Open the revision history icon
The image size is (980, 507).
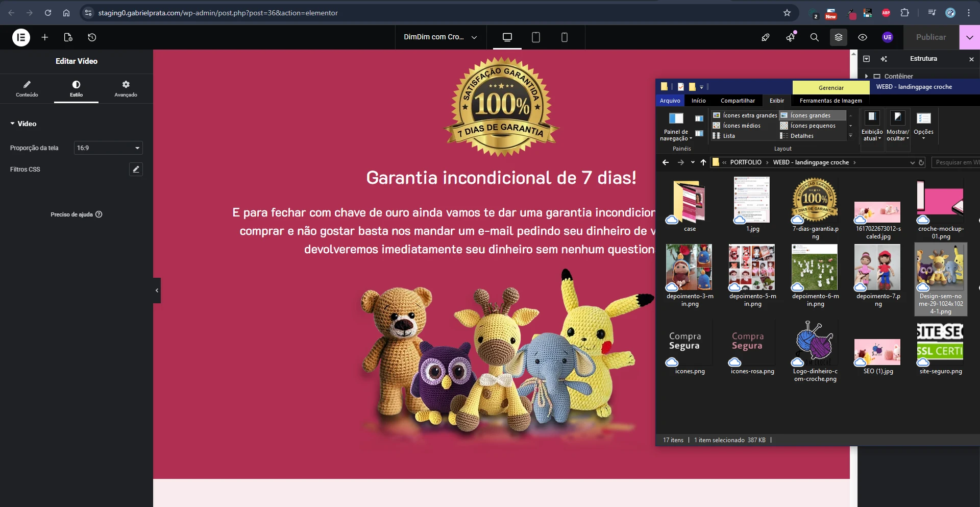92,37
